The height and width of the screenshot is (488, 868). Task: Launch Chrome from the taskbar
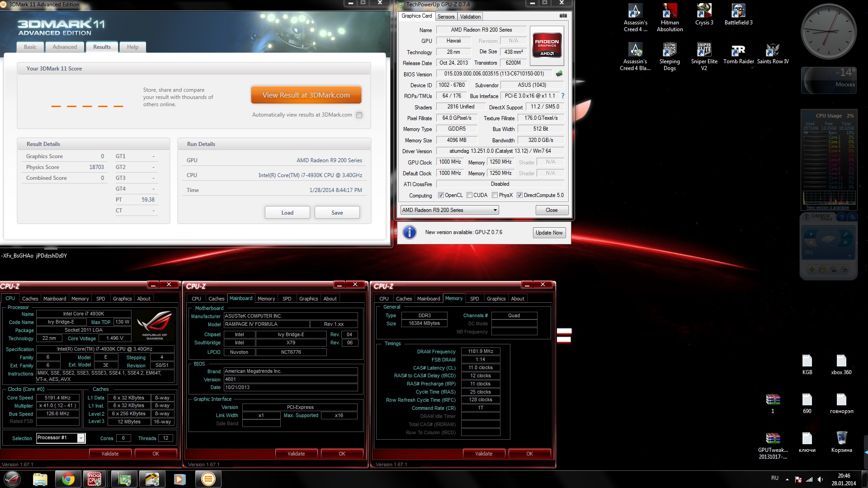pos(68,479)
